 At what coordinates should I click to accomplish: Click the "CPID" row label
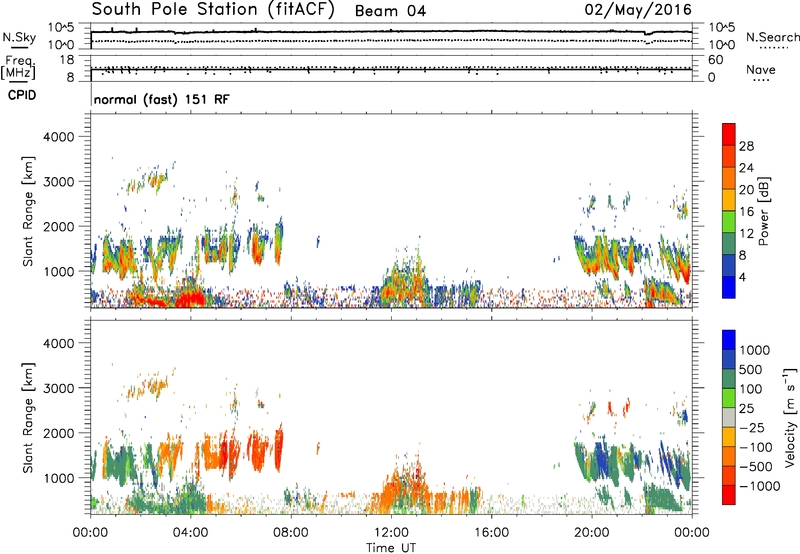pos(22,95)
